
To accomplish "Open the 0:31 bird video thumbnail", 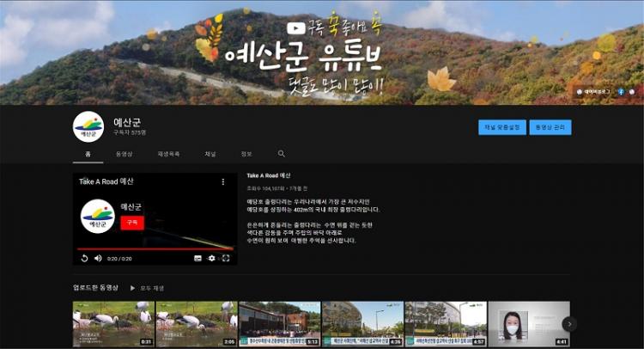I will point(113,324).
